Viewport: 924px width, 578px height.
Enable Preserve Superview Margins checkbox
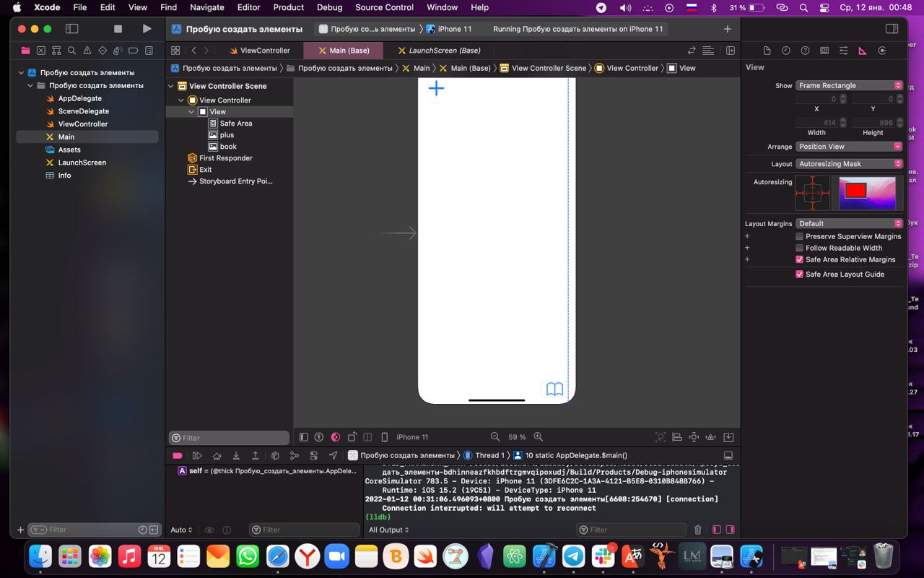coord(799,236)
